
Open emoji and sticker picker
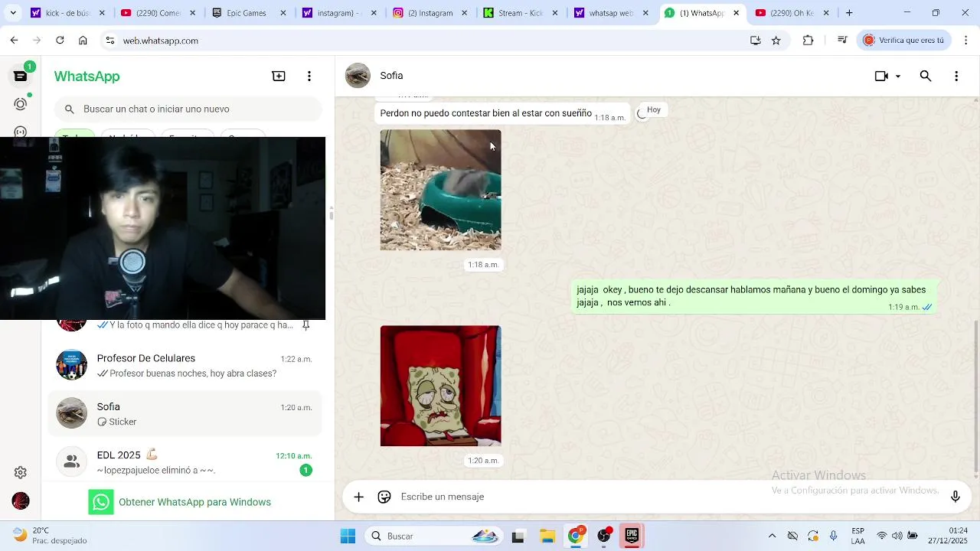pyautogui.click(x=384, y=497)
